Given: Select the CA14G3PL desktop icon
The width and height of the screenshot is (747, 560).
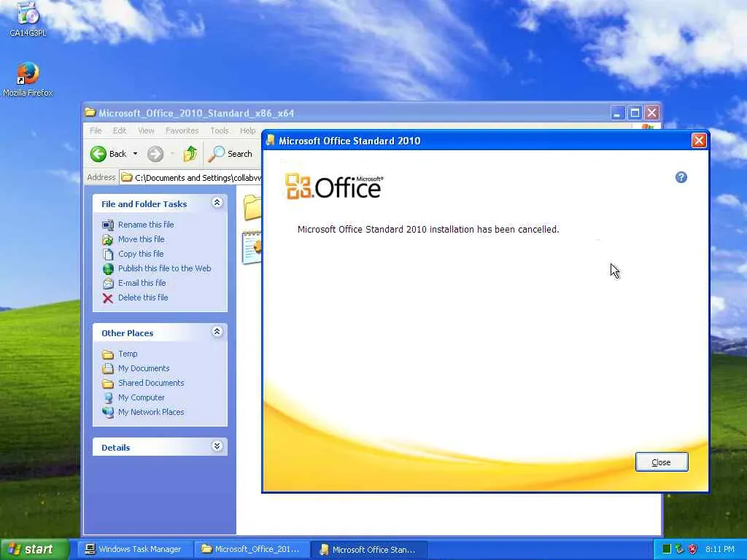Looking at the screenshot, I should pos(28,19).
